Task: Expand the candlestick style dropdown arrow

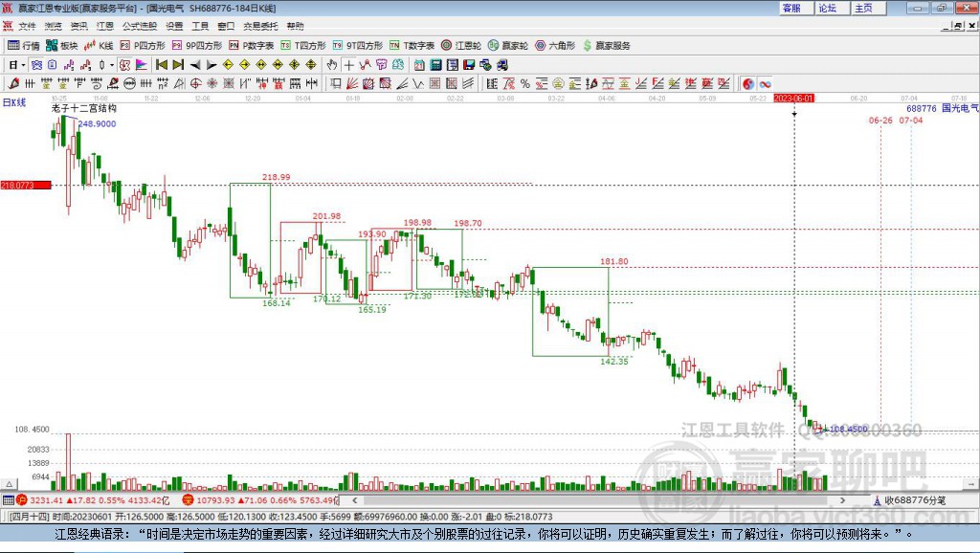Action: coord(112,64)
